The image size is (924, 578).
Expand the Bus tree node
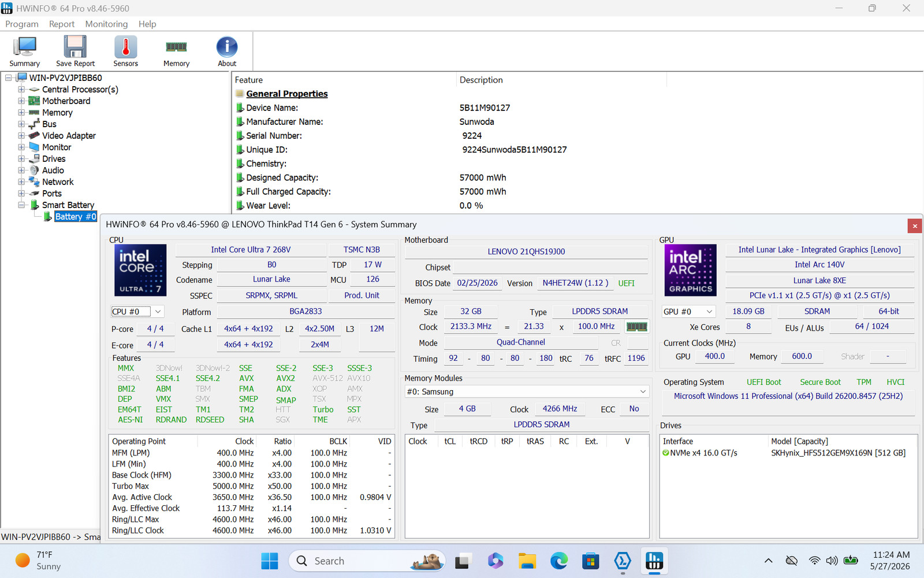(21, 124)
